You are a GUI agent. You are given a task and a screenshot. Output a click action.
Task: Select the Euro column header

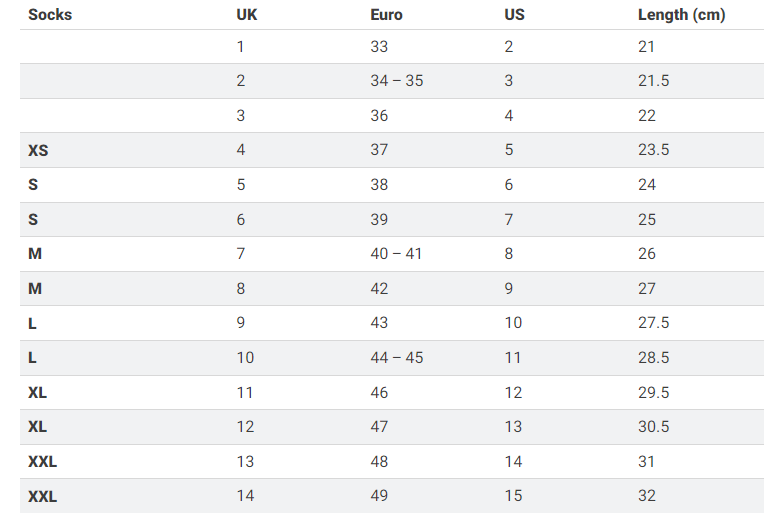click(x=386, y=15)
